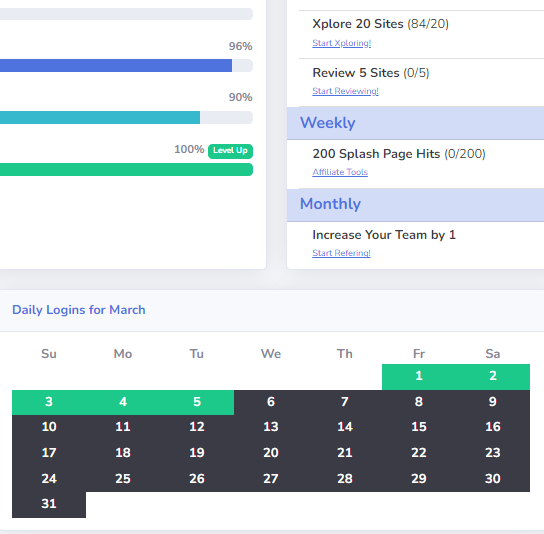Select March 5 on the login calendar
Viewport: 544px width, 534px height.
pos(197,402)
